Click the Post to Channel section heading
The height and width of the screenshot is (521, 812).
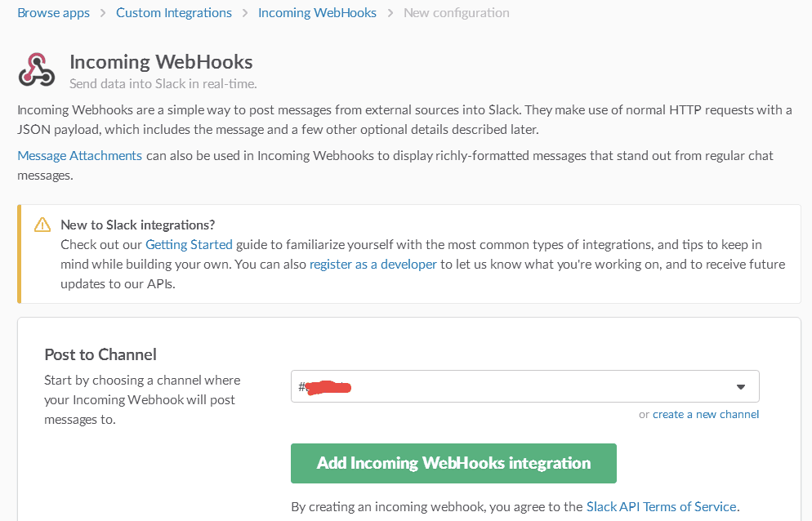100,354
